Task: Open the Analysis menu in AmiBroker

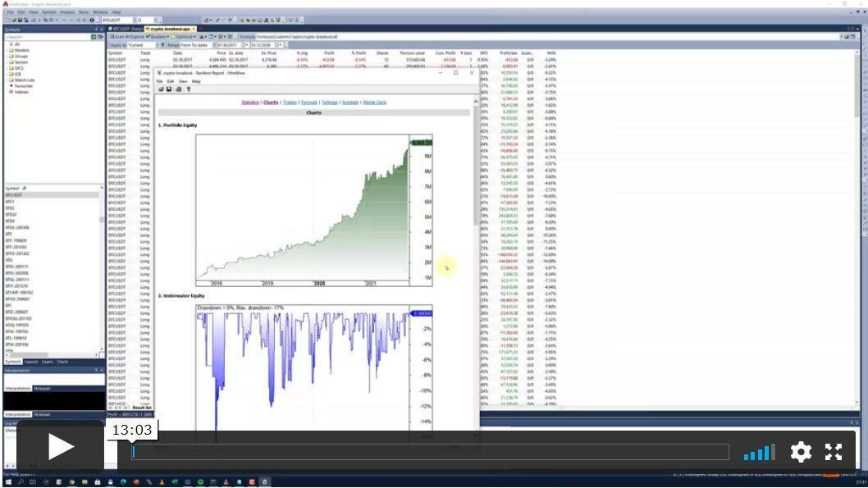Action: 67,11
